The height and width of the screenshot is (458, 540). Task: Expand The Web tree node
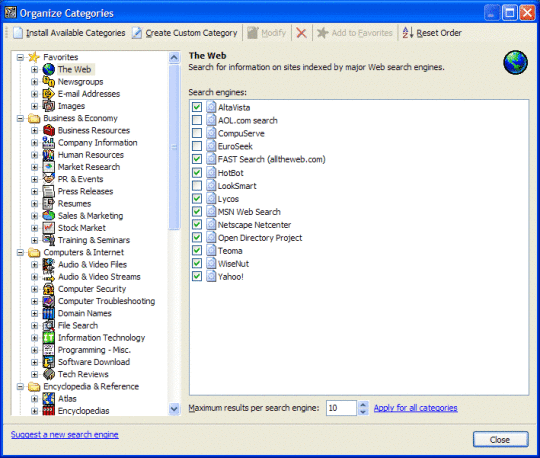[34, 70]
